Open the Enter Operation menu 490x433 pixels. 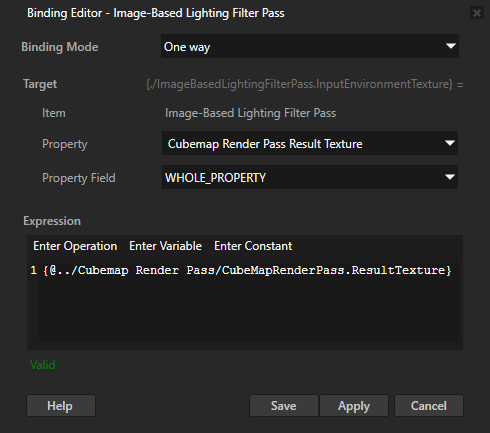pos(75,246)
